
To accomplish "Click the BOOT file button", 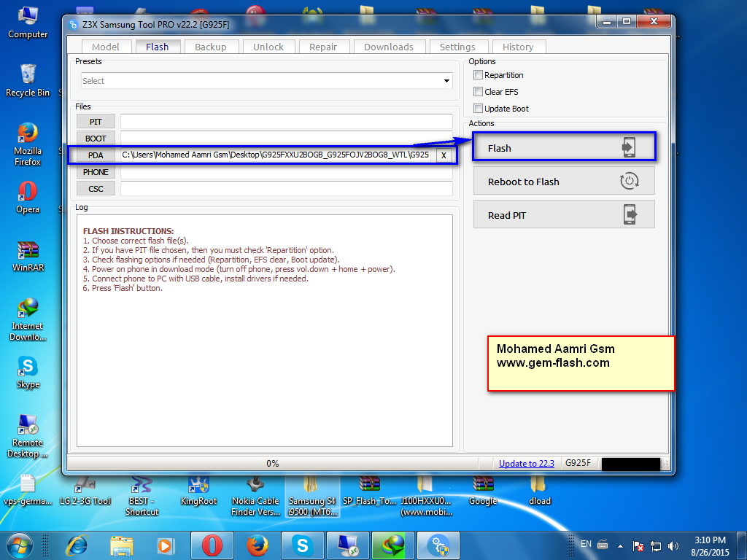I will [96, 139].
